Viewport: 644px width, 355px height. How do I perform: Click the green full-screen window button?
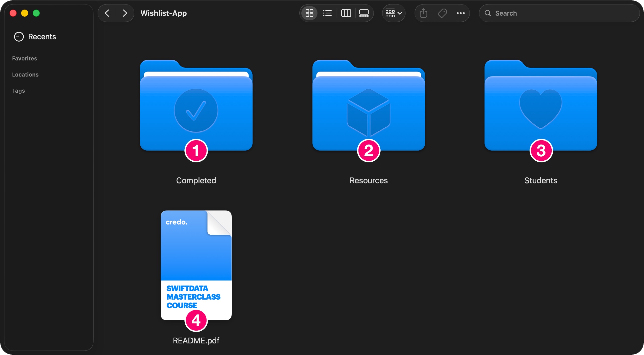click(36, 13)
